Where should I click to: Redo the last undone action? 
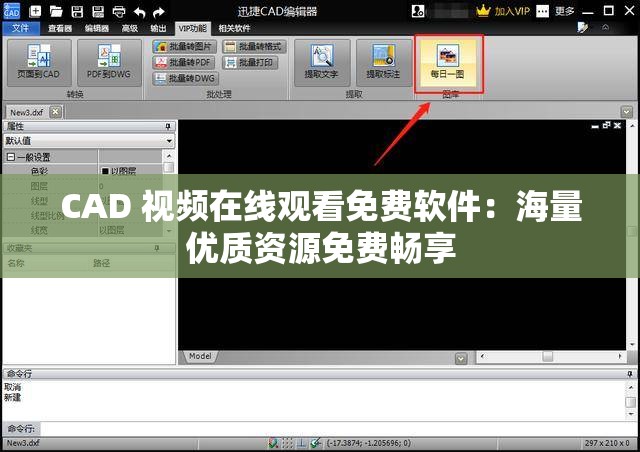(x=159, y=12)
